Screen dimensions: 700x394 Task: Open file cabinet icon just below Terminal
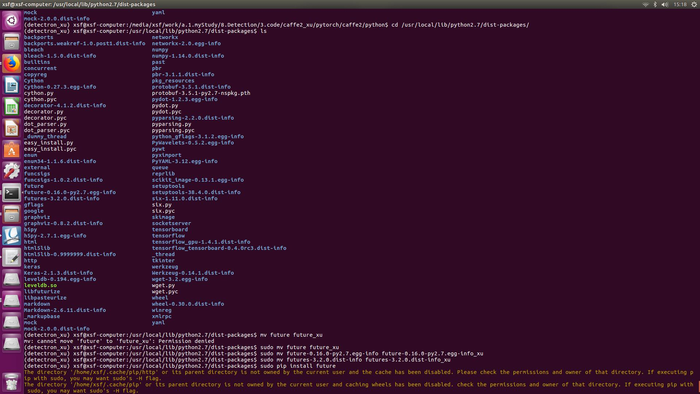coord(11,214)
